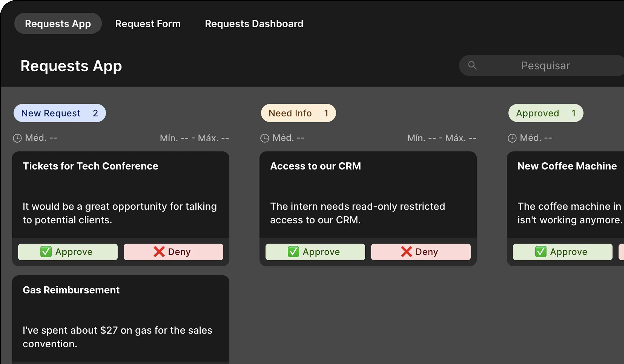Select the New Request status badge
Image resolution: width=624 pixels, height=364 pixels.
click(59, 113)
